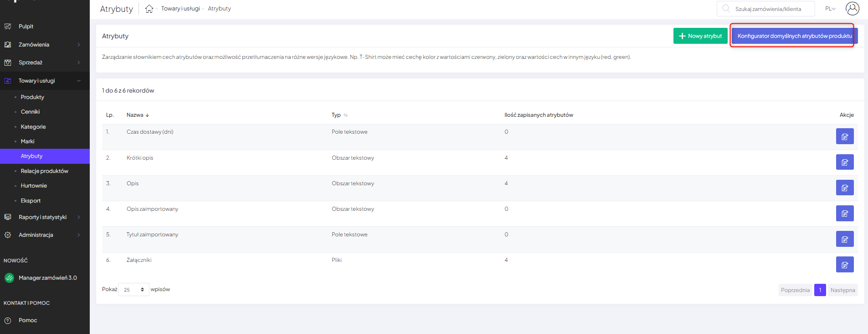Open the rows-per-page selector showing 25

(x=134, y=290)
